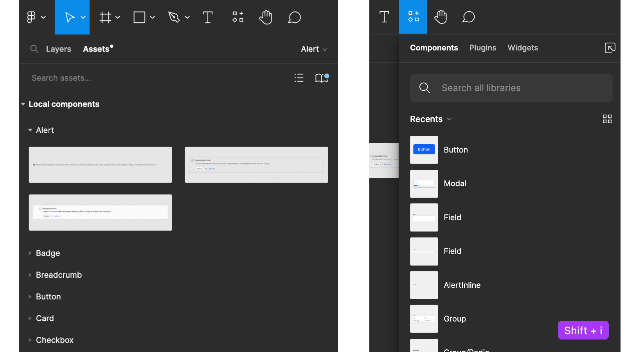Toggle grid view of components
Screen dimensions: 644x352
point(607,119)
